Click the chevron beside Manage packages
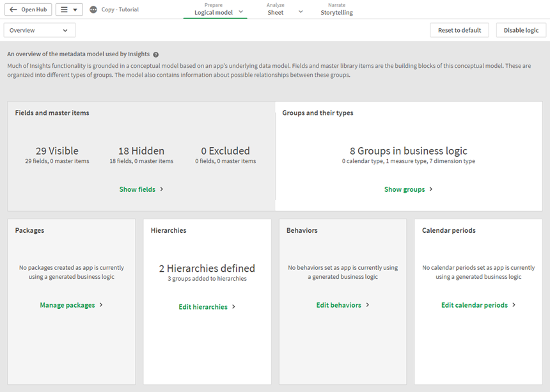This screenshot has height=392, width=550. (101, 304)
